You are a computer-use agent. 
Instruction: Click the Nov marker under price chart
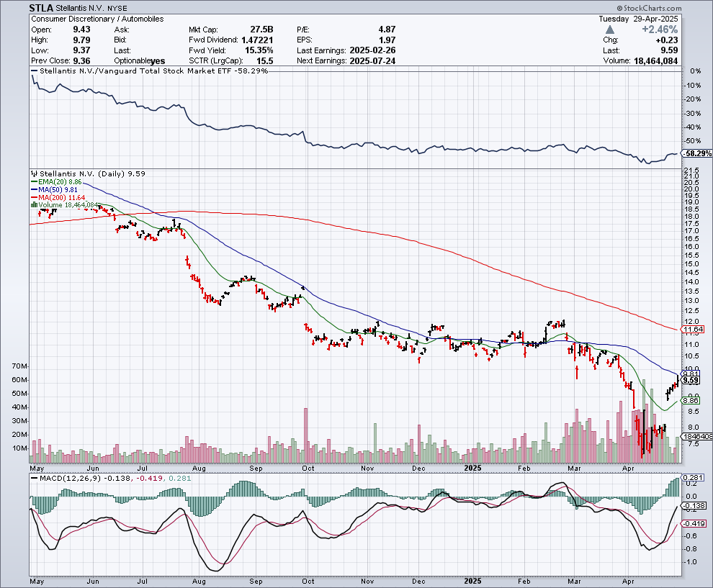367,468
